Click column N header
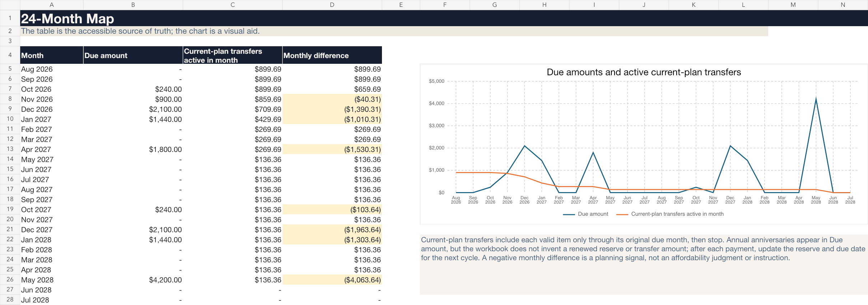Image resolution: width=868 pixels, height=305 pixels. click(843, 5)
